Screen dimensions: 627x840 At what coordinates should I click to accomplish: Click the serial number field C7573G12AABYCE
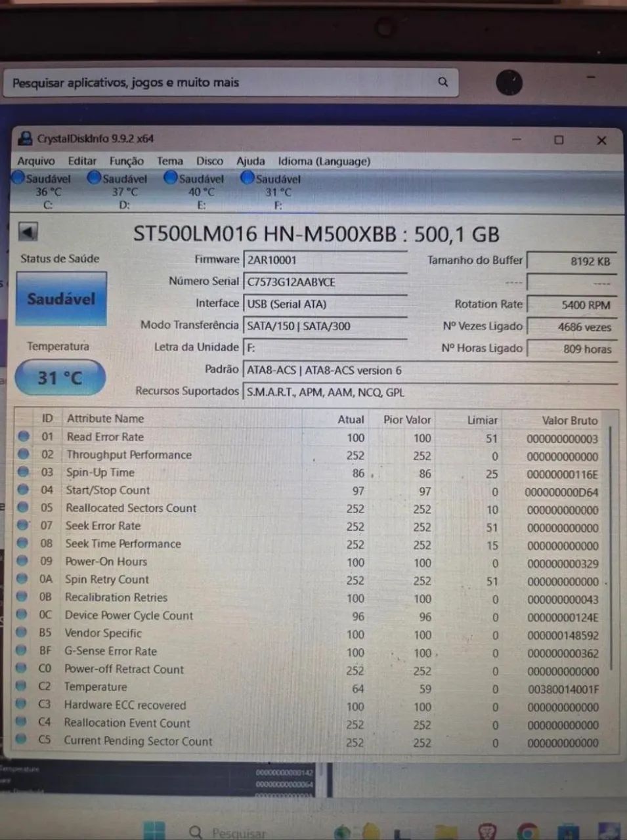pos(326,282)
